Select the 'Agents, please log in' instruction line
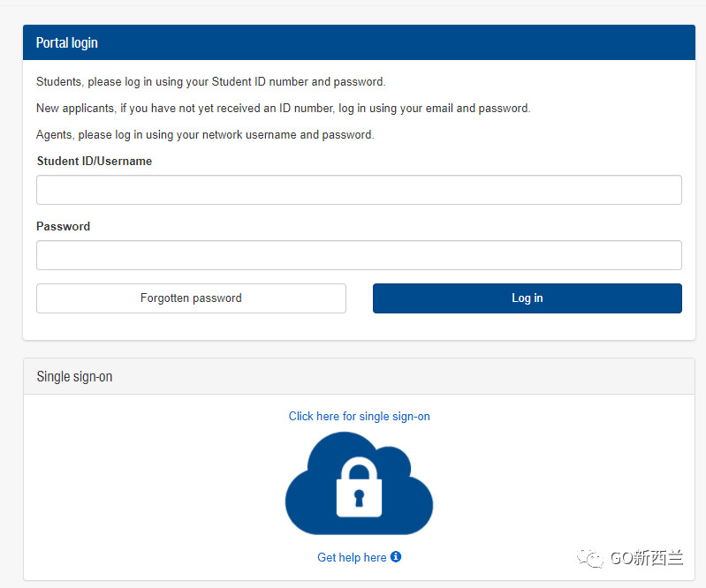 pos(205,135)
